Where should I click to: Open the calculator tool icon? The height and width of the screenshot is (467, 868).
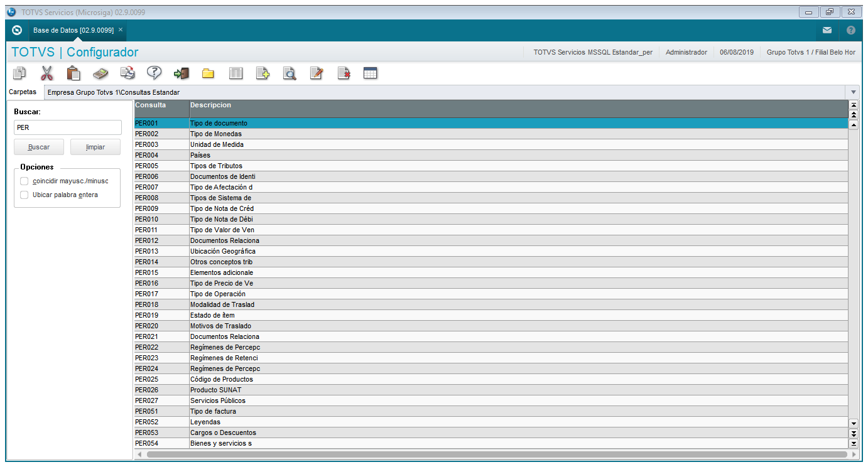[x=100, y=73]
